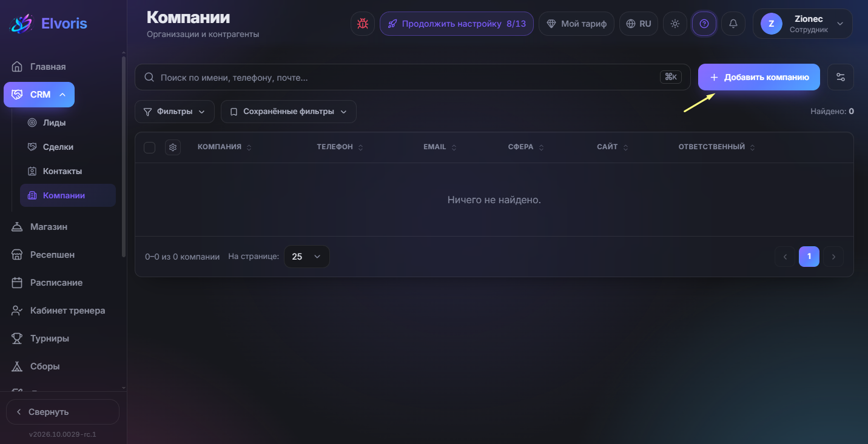The width and height of the screenshot is (868, 444).
Task: Open the notifications bell
Action: [x=733, y=24]
